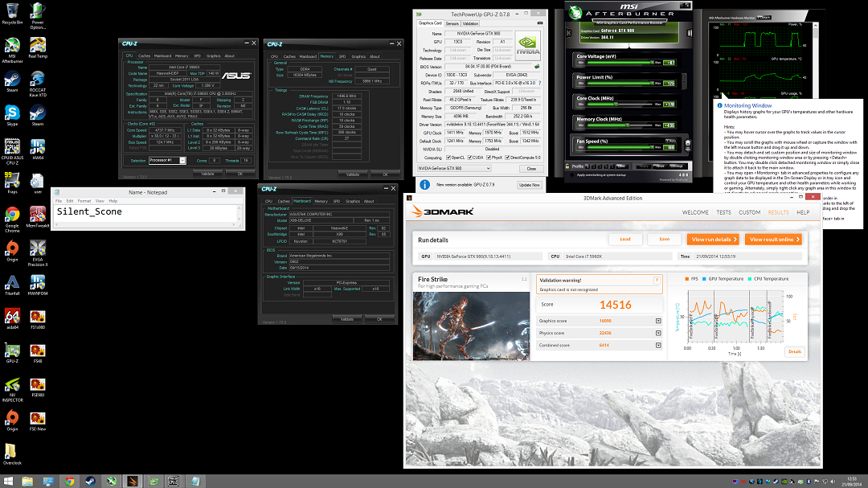868x488 pixels.
Task: Open the EVGA Precision X shortcut
Action: click(37, 249)
